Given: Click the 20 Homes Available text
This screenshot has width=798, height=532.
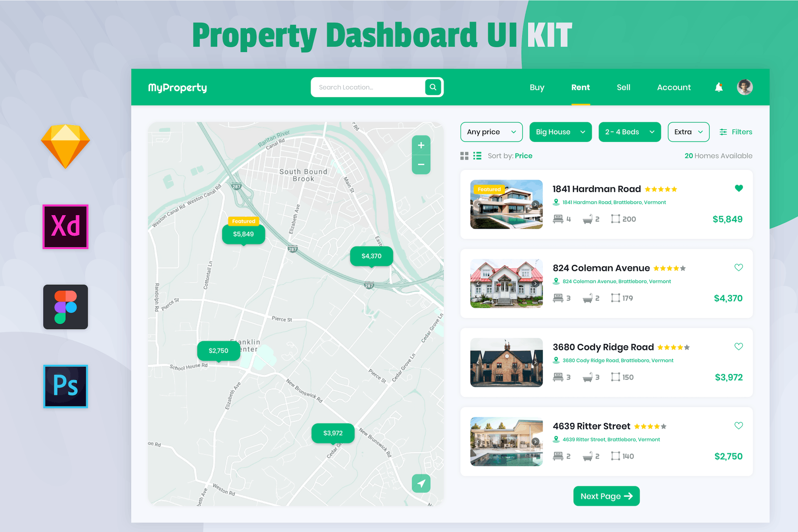Looking at the screenshot, I should 719,156.
